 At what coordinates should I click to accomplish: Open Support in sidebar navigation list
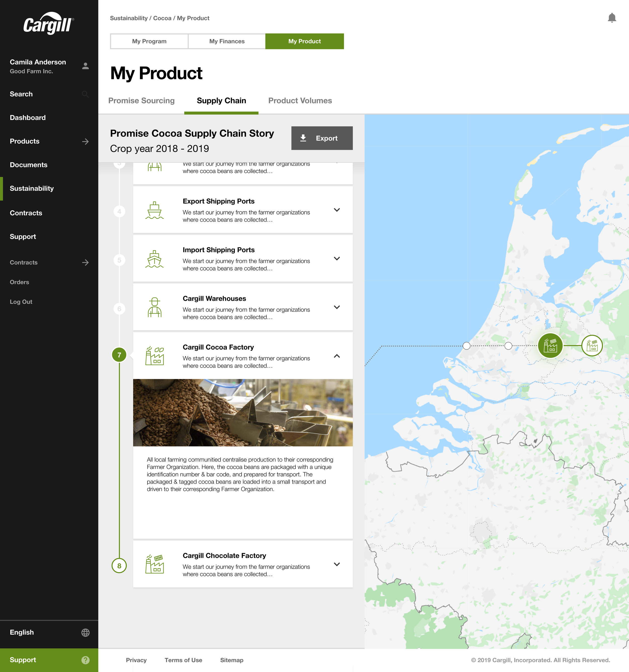pyautogui.click(x=23, y=237)
